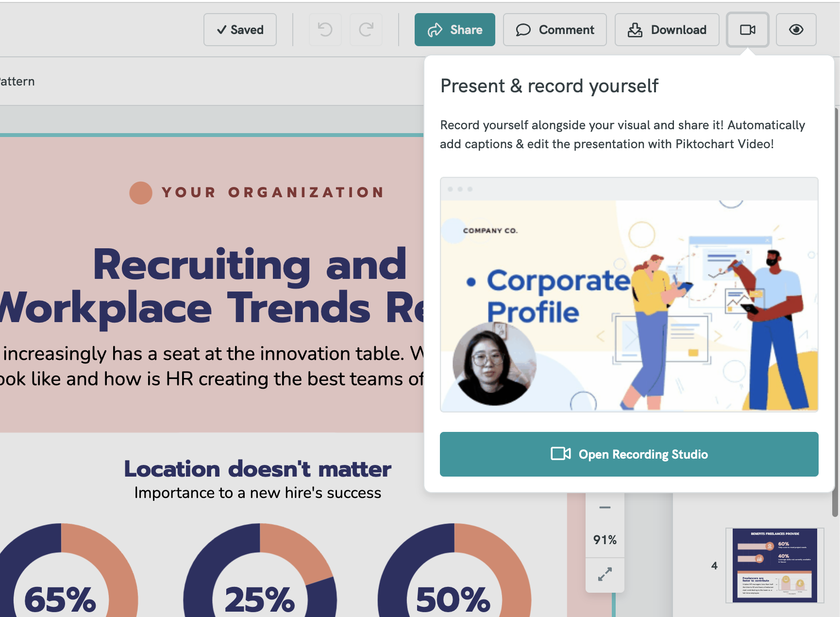This screenshot has width=840, height=617.
Task: Click the Redo arrow icon
Action: tap(366, 30)
